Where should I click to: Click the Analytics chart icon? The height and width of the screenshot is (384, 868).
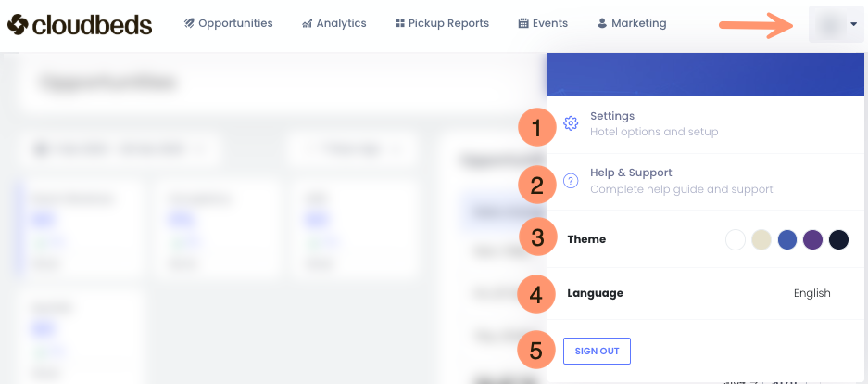point(307,23)
